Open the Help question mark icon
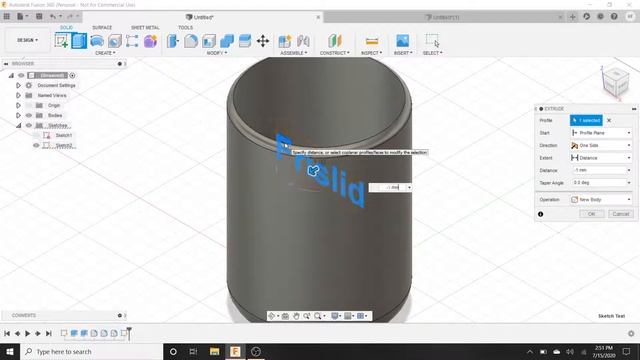Screen dimensions: 640x360 click(x=614, y=17)
